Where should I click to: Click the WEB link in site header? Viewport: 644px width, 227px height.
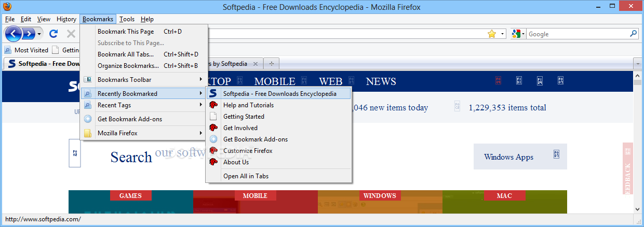click(x=331, y=81)
